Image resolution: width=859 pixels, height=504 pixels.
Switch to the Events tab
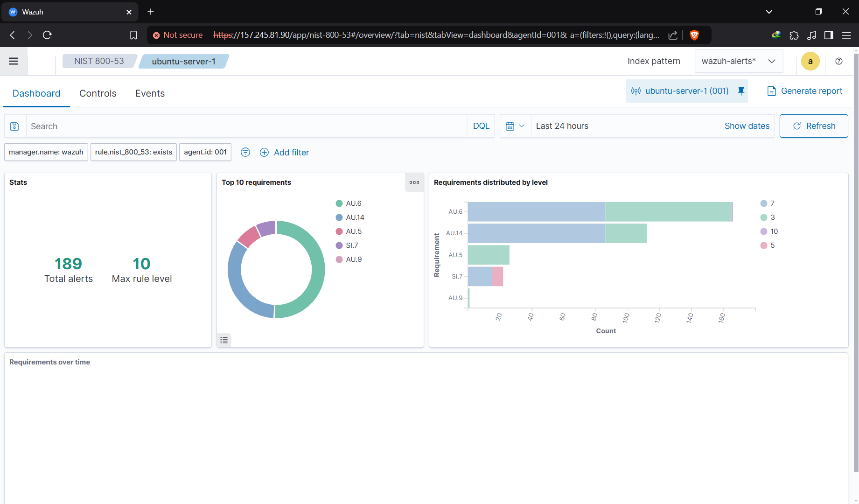pos(150,93)
